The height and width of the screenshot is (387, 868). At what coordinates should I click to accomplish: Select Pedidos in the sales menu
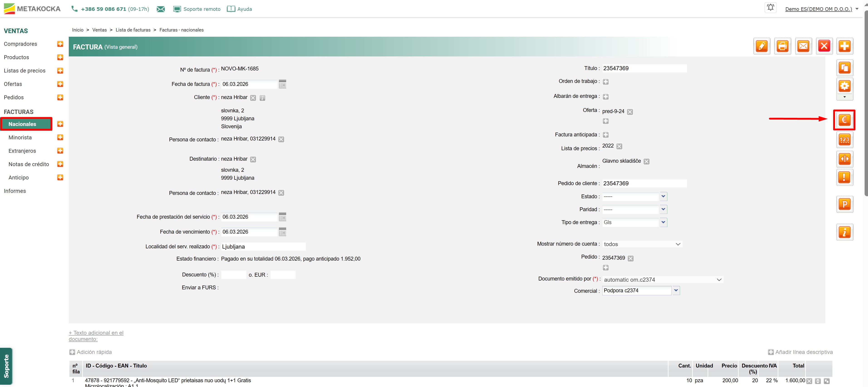click(14, 97)
